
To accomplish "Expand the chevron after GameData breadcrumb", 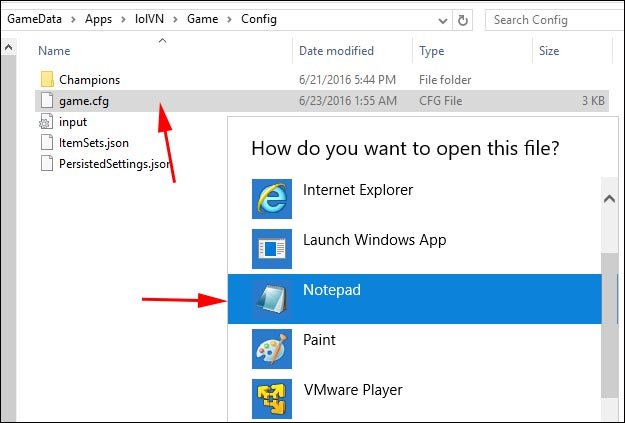I will point(73,20).
